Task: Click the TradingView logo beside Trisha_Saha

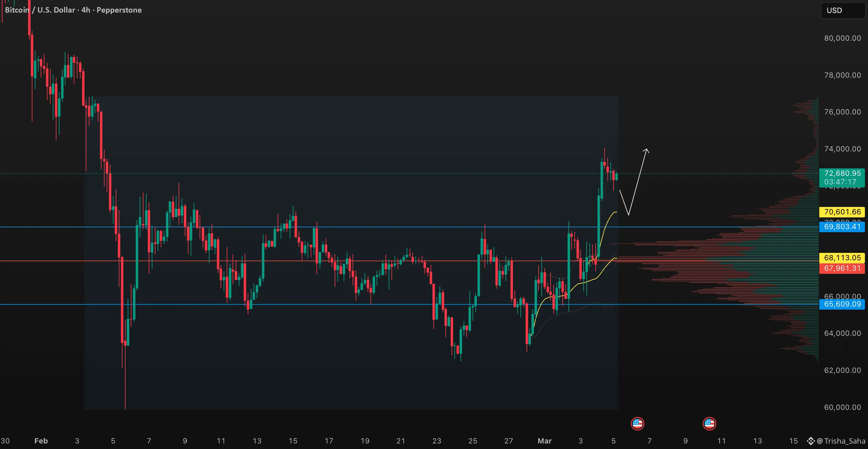Action: coord(810,441)
